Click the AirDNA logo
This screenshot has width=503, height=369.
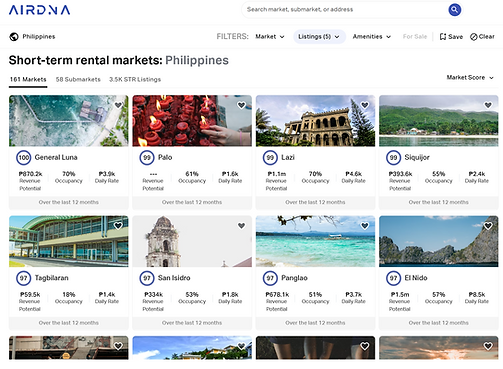40,10
